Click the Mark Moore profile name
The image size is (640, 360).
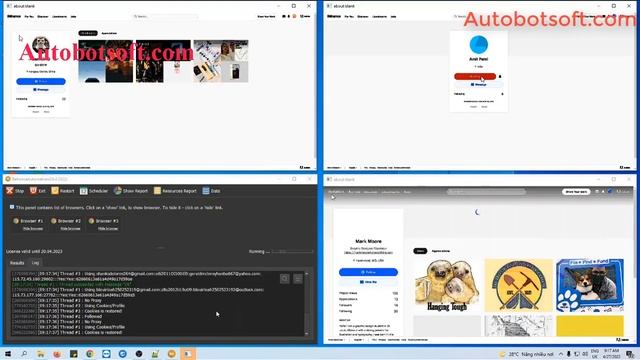tap(368, 241)
